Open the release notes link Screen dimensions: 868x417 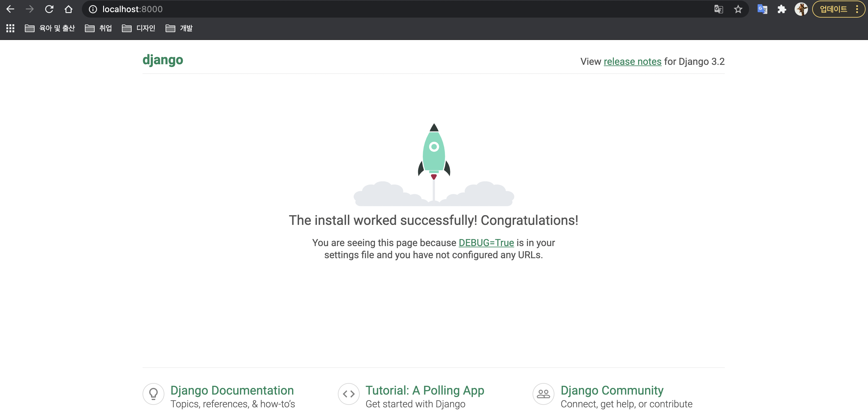pyautogui.click(x=632, y=62)
